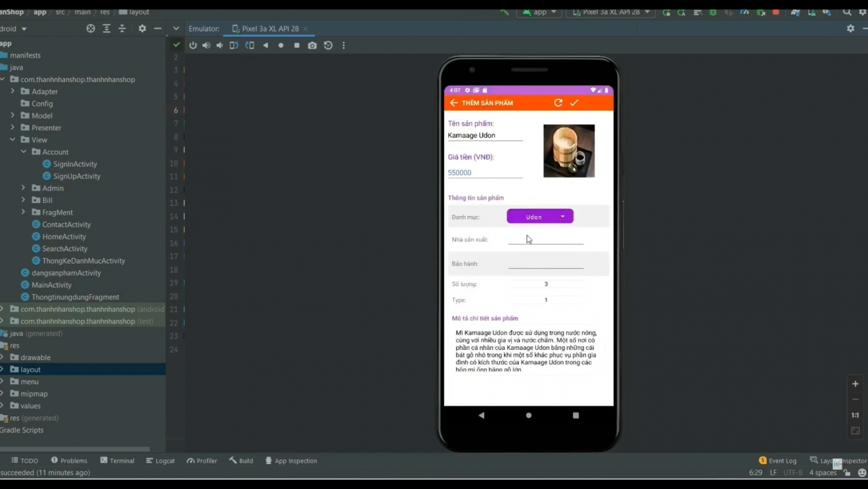Click Select Opened File target icon
The image size is (868, 489).
91,29
